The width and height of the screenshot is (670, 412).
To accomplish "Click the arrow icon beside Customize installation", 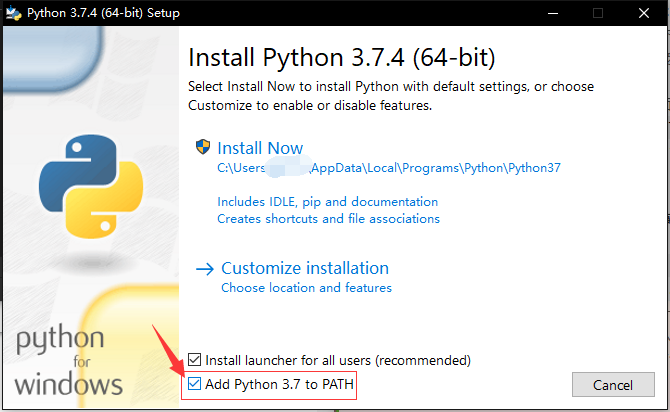I will (x=205, y=268).
